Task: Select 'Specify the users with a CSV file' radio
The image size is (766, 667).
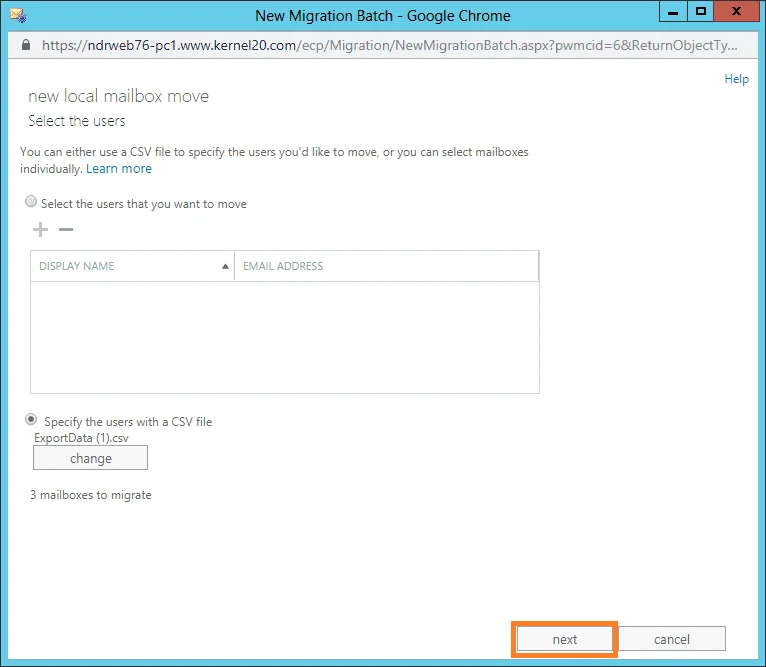Action: 31,419
